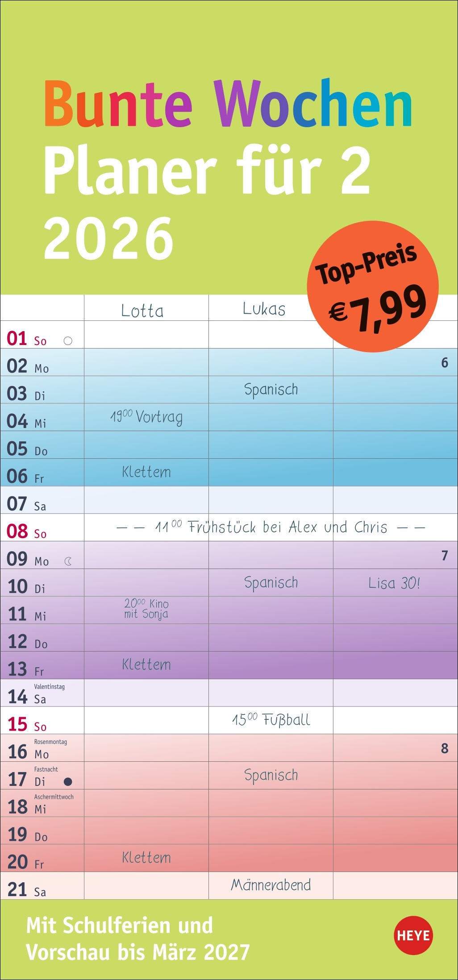This screenshot has height=980, width=458.
Task: Click week number 7 marker
Action: pos(445,555)
